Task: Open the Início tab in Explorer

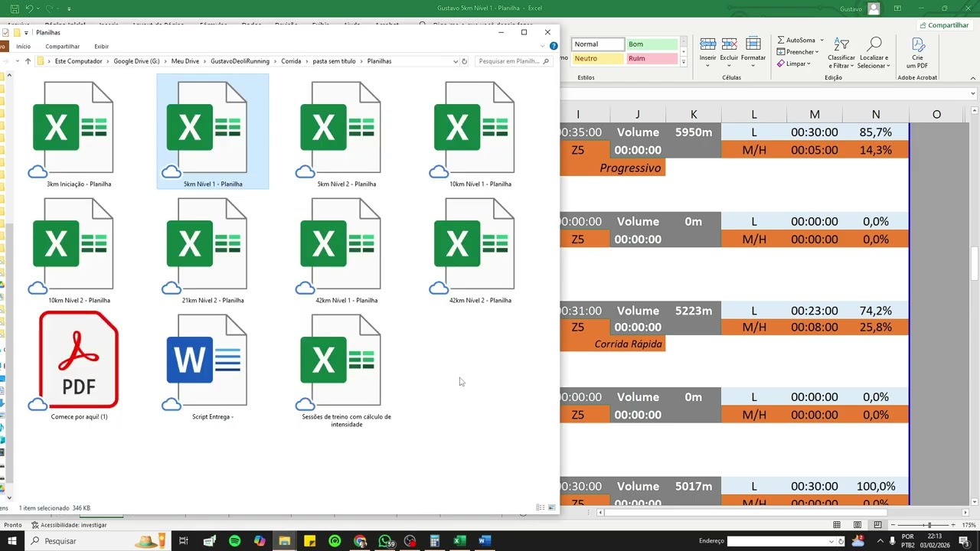Action: tap(24, 47)
